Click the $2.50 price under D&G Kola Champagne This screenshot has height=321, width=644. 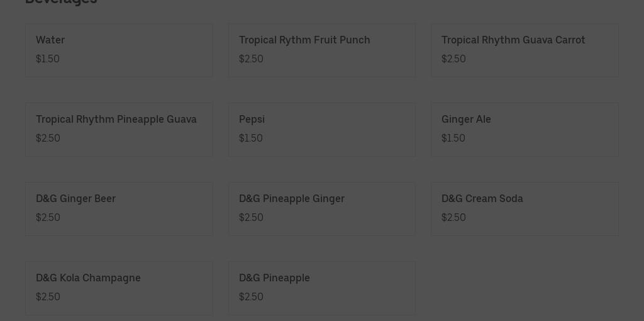point(48,297)
